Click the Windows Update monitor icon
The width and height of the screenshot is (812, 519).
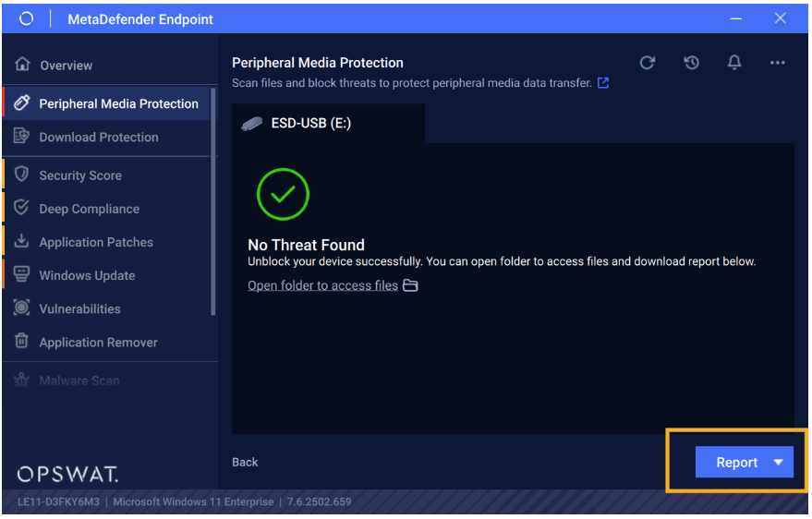pyautogui.click(x=21, y=274)
